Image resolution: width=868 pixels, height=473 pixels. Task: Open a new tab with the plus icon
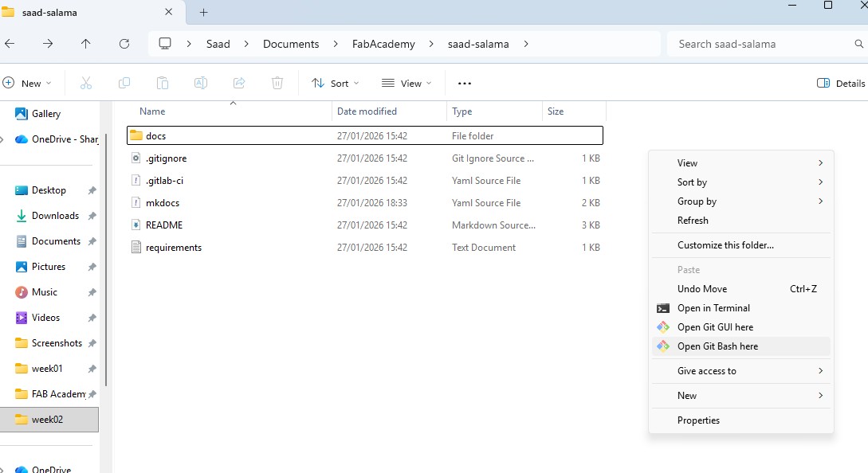(x=204, y=12)
